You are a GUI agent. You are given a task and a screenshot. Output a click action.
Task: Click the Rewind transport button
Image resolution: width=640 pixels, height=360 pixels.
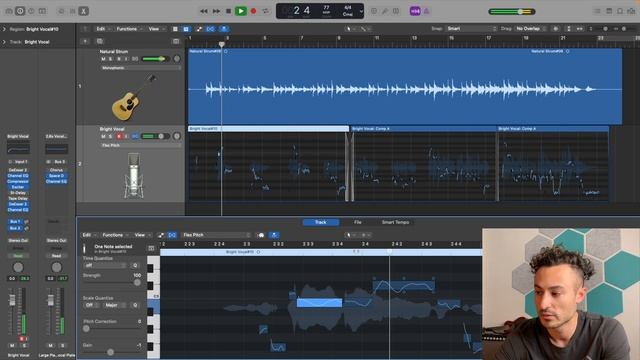(x=204, y=11)
